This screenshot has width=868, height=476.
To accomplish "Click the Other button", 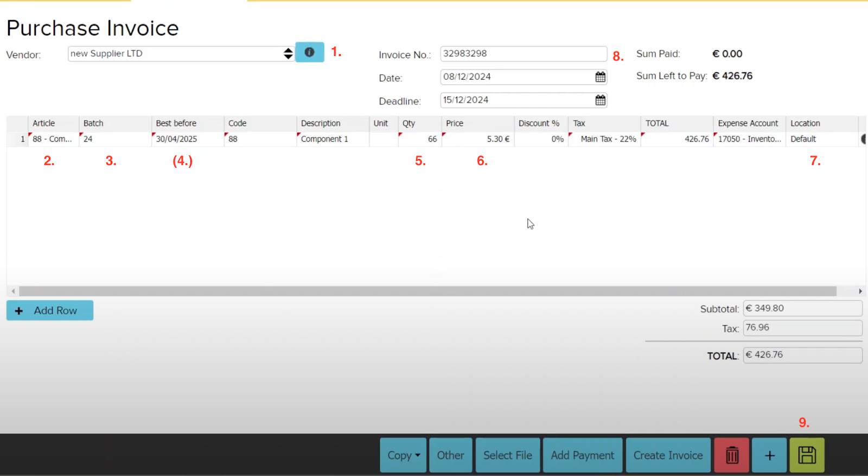I will pos(450,455).
